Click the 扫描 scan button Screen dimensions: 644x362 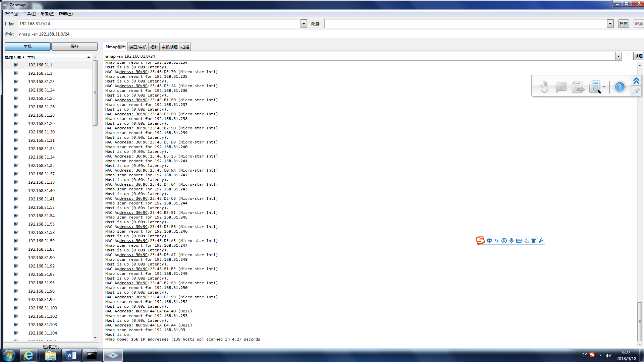(623, 24)
